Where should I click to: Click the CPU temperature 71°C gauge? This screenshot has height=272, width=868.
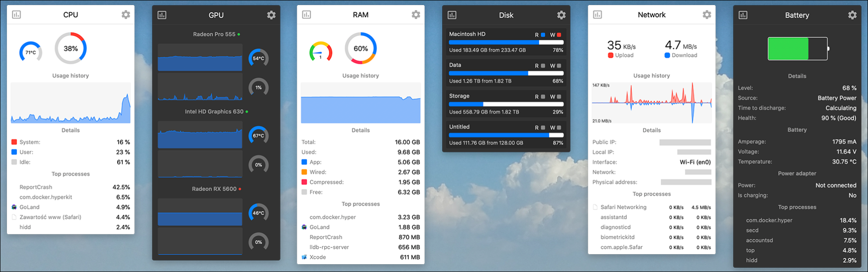(30, 52)
